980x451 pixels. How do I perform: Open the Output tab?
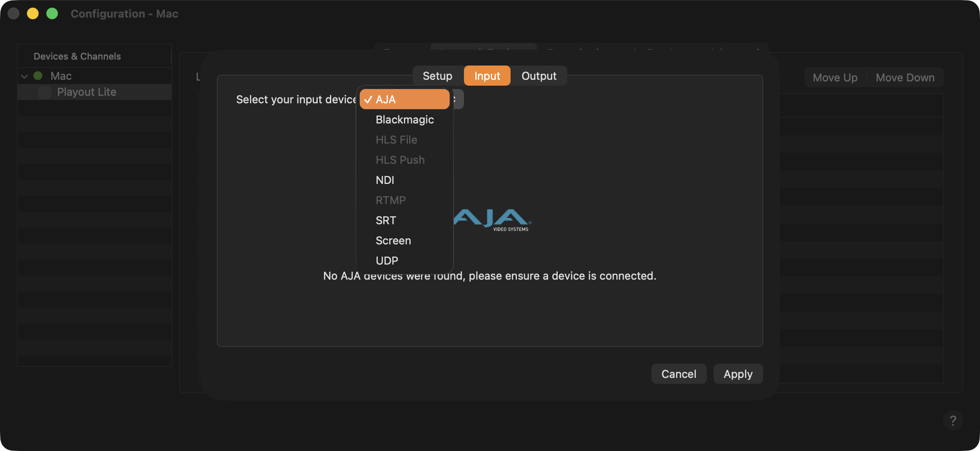click(x=539, y=76)
